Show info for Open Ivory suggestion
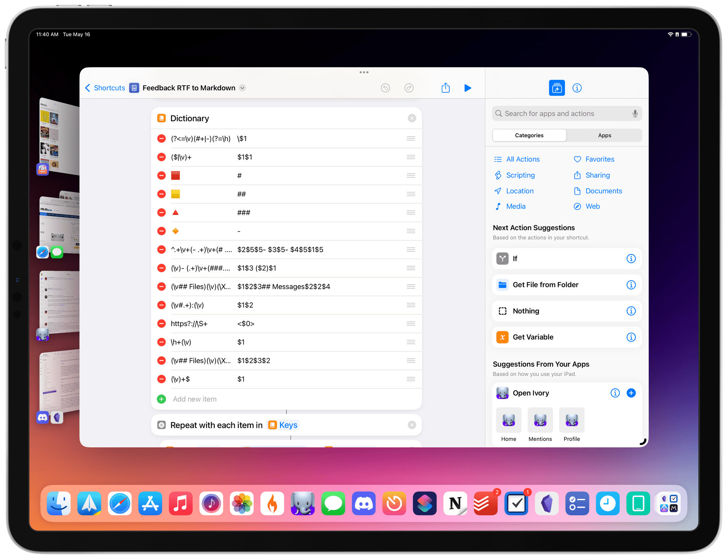Image resolution: width=728 pixels, height=560 pixels. click(x=615, y=393)
